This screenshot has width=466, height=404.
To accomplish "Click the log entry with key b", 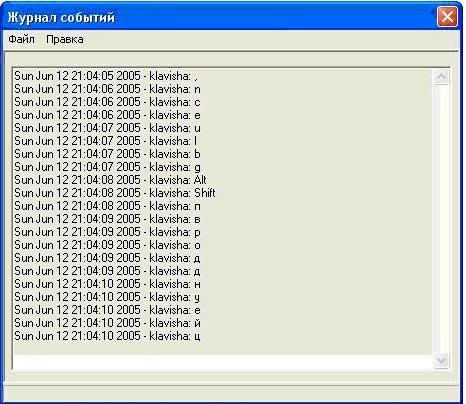I will click(x=107, y=154).
